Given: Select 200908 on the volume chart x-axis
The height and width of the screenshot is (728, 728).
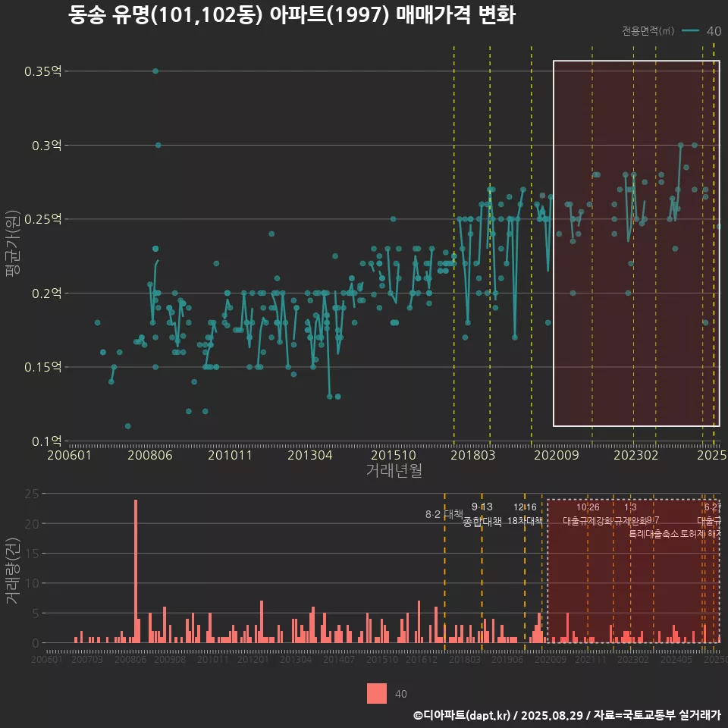Looking at the screenshot, I should pos(170,659).
